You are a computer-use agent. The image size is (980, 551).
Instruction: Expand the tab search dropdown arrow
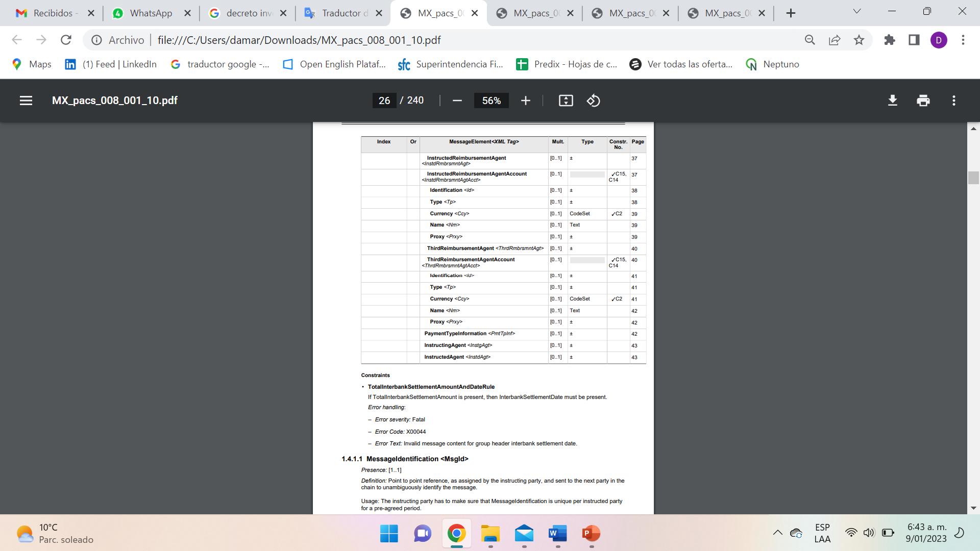point(857,11)
